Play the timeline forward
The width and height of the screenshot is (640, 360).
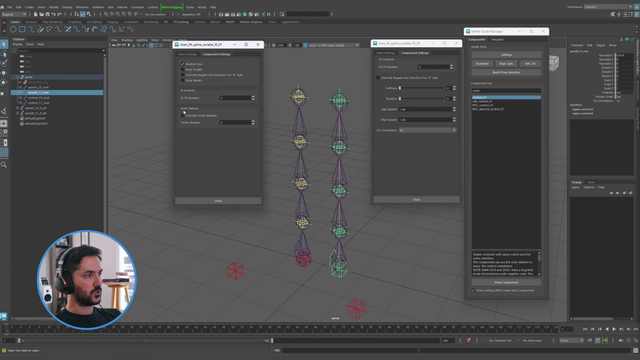[614, 329]
